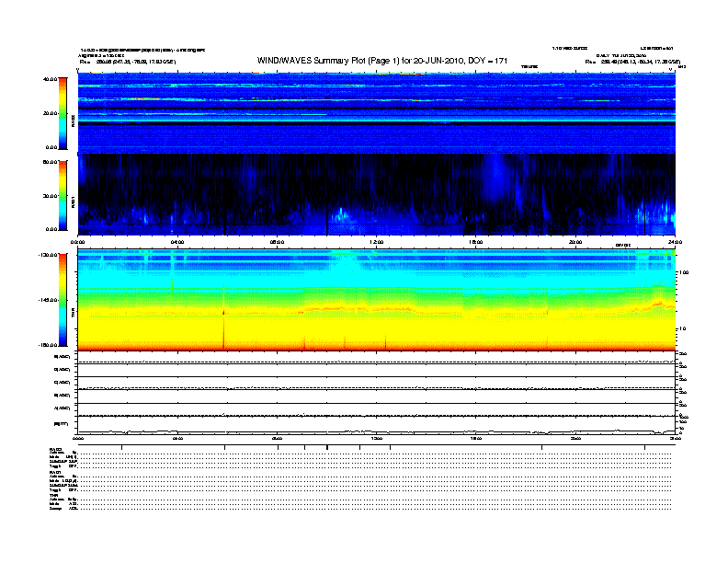Click the top line-plot strip below TNR

pyautogui.click(x=377, y=358)
